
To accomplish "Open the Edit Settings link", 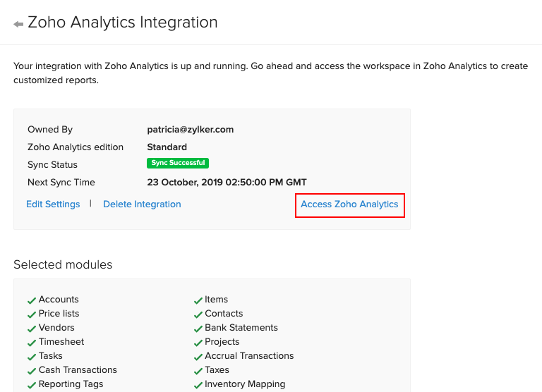I will click(53, 204).
